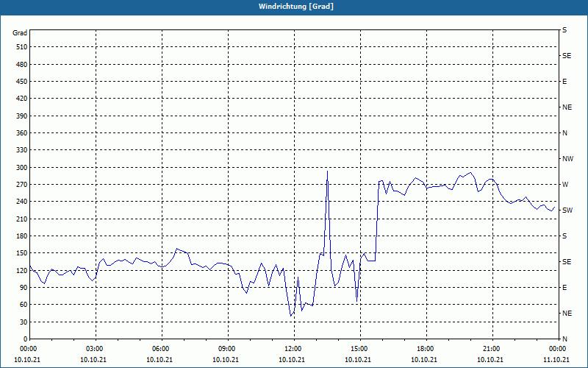
Task: Select the 06:00 time label
Action: (x=160, y=349)
